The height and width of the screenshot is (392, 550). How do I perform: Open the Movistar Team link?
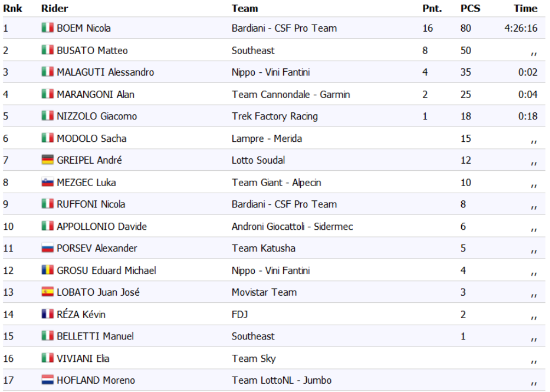click(264, 292)
